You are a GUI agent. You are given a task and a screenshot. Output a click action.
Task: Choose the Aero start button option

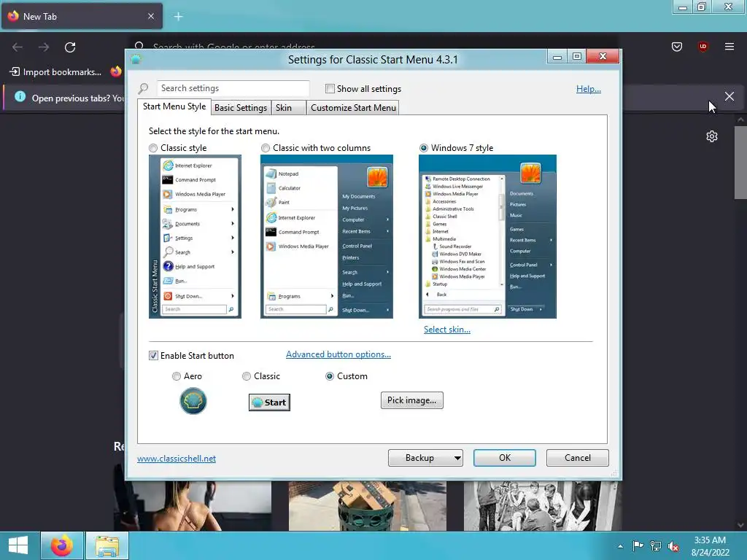coord(177,376)
